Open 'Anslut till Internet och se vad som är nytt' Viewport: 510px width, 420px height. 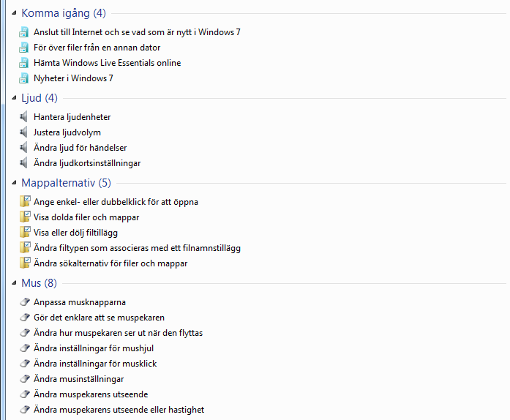[137, 32]
